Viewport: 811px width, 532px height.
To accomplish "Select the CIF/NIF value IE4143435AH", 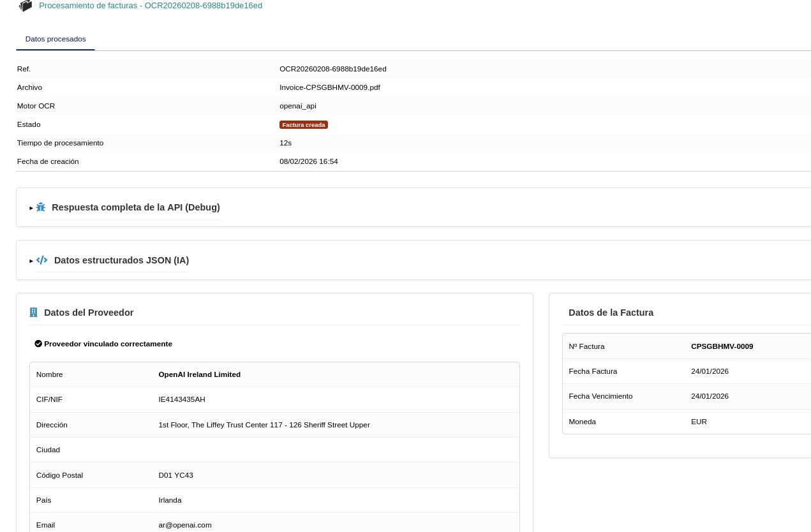I will coord(182,399).
